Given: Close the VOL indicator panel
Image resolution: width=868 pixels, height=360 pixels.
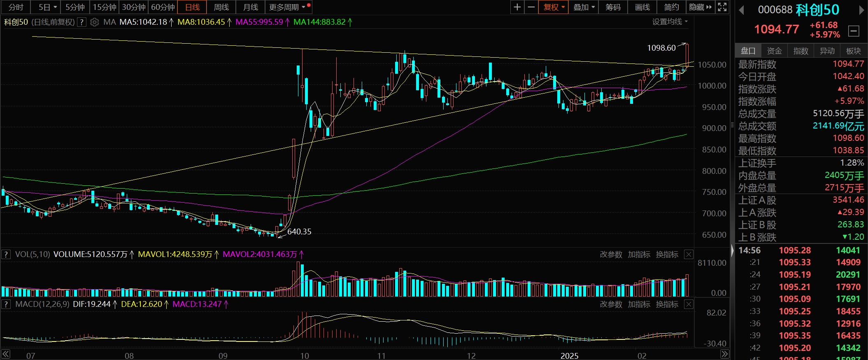Looking at the screenshot, I should tap(689, 255).
